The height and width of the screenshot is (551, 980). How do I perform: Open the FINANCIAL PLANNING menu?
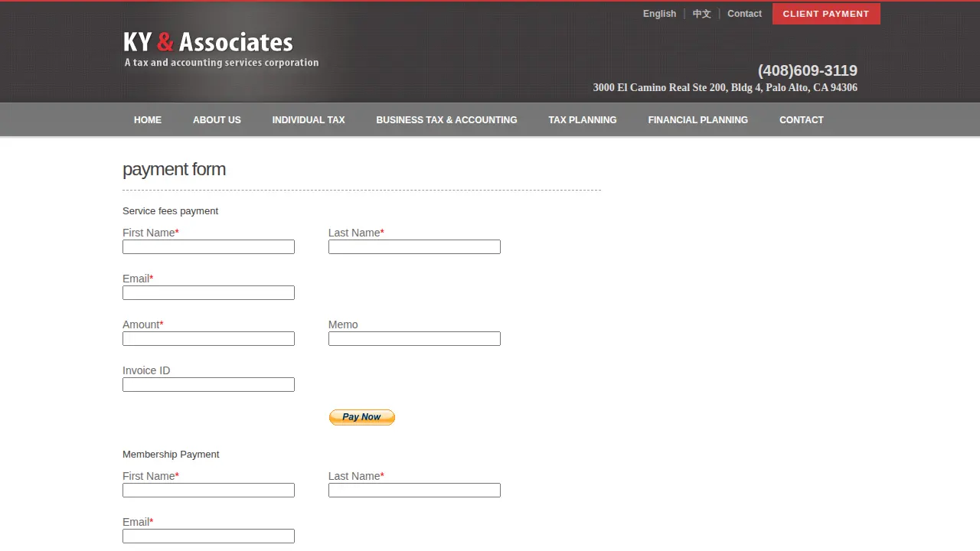(698, 120)
